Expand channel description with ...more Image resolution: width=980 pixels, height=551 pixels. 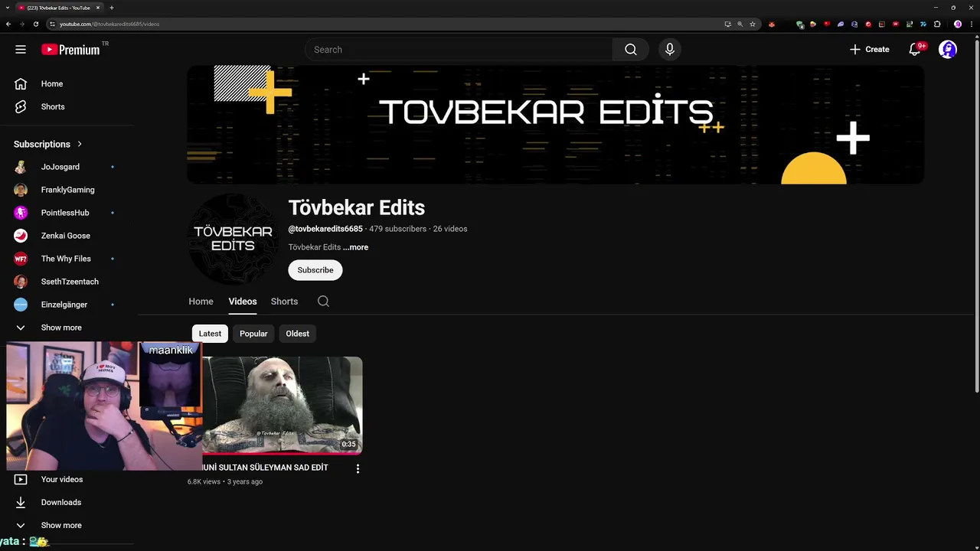[356, 247]
